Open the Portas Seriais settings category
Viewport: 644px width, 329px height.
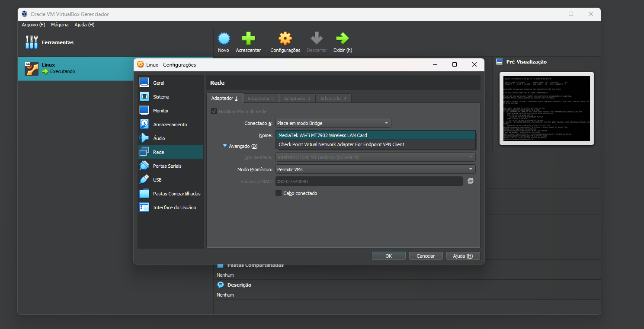pyautogui.click(x=170, y=166)
